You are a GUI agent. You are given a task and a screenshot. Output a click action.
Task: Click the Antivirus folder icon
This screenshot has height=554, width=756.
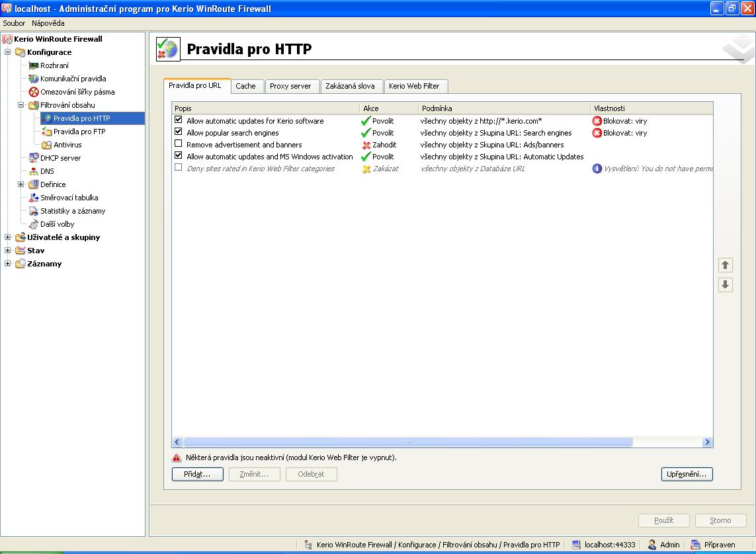coord(47,145)
